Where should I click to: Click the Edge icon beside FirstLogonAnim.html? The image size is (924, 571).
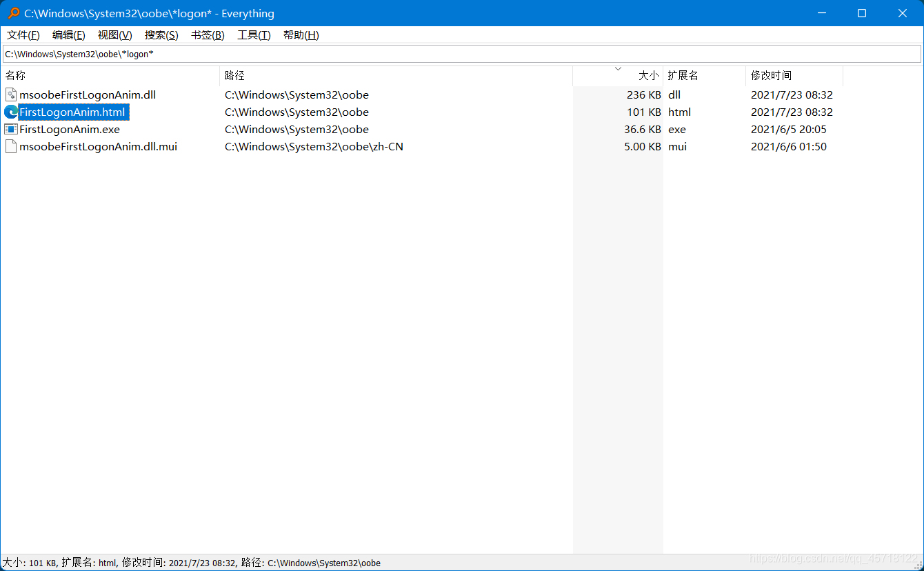pyautogui.click(x=11, y=112)
